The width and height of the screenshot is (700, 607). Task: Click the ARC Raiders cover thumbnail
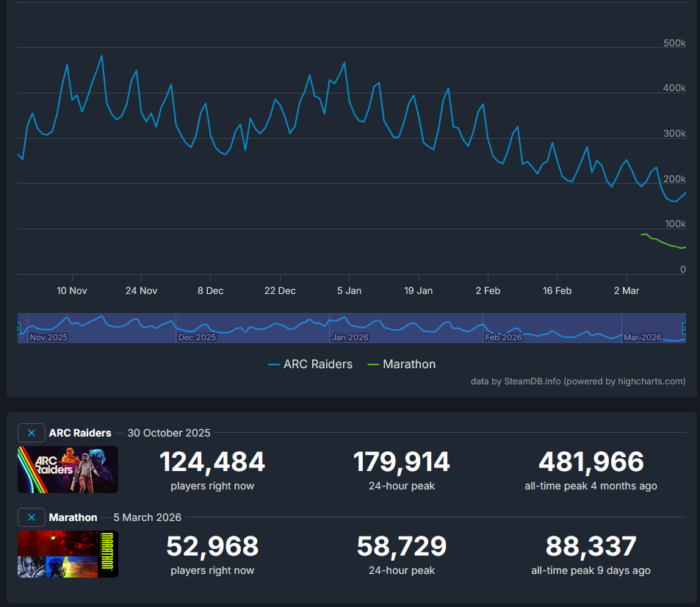pos(68,470)
